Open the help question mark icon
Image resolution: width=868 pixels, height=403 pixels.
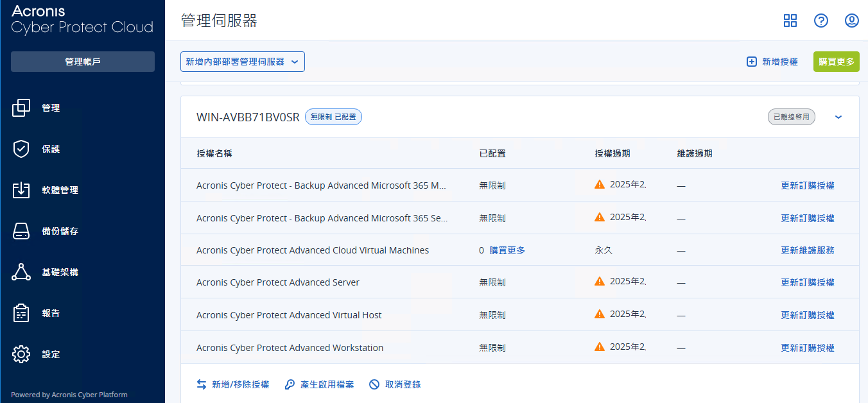coord(821,21)
